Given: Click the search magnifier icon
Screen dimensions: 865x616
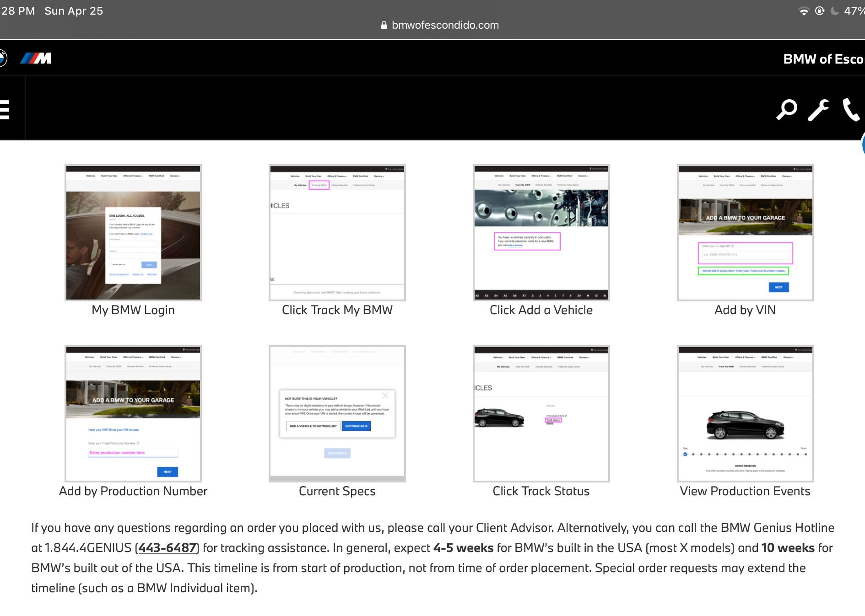Looking at the screenshot, I should [x=787, y=110].
